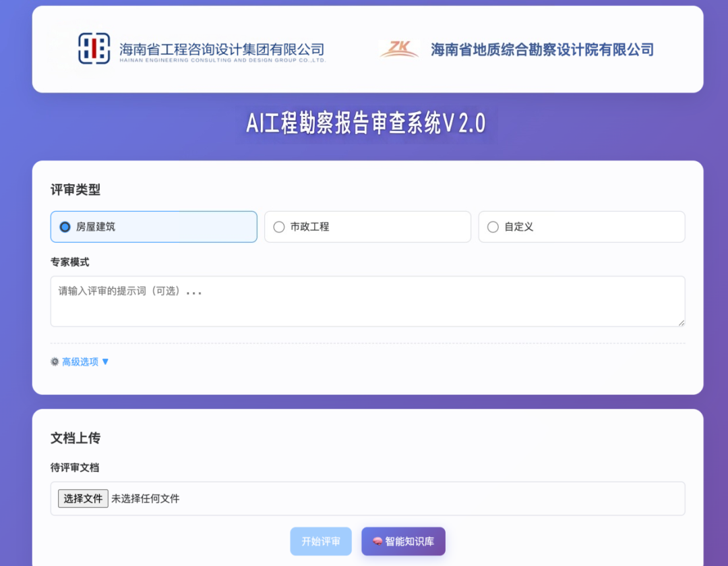Click the selected 房屋建筑 radio button

point(65,227)
